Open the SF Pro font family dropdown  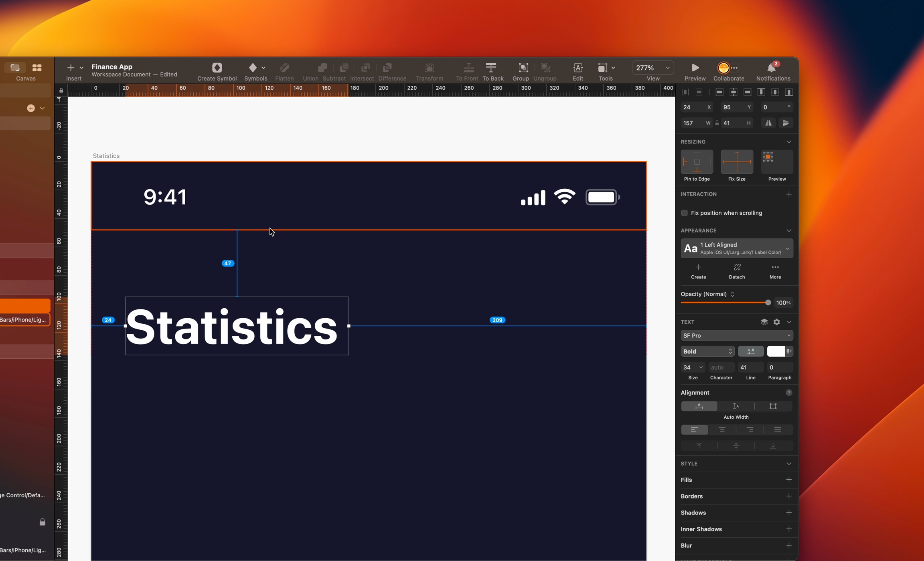736,335
